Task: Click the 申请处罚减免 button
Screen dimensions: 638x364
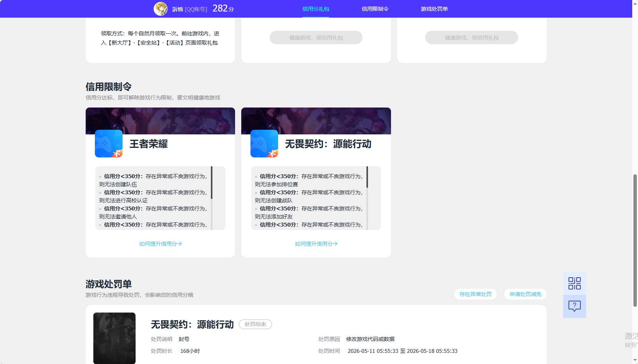Action: coord(525,294)
